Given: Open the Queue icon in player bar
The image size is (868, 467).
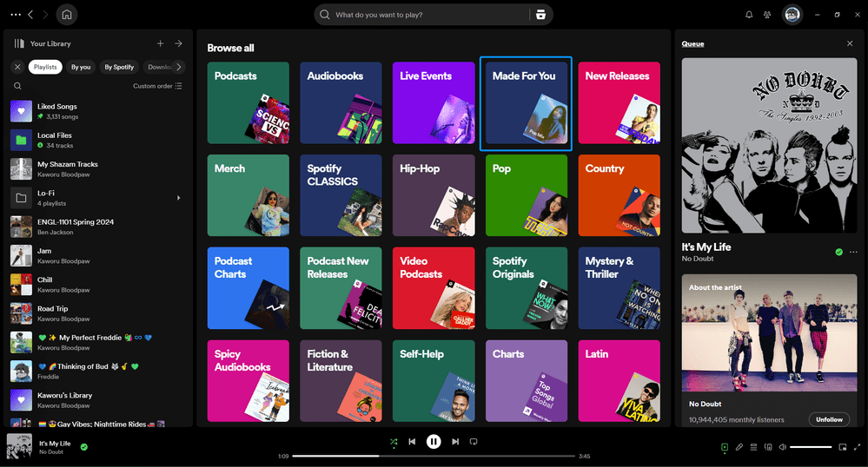Looking at the screenshot, I should point(753,447).
